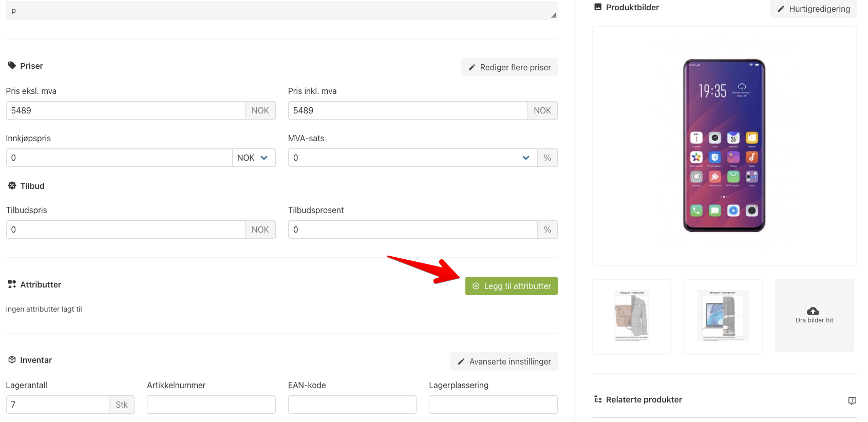Focus the Pris eksl. mva field

[125, 110]
